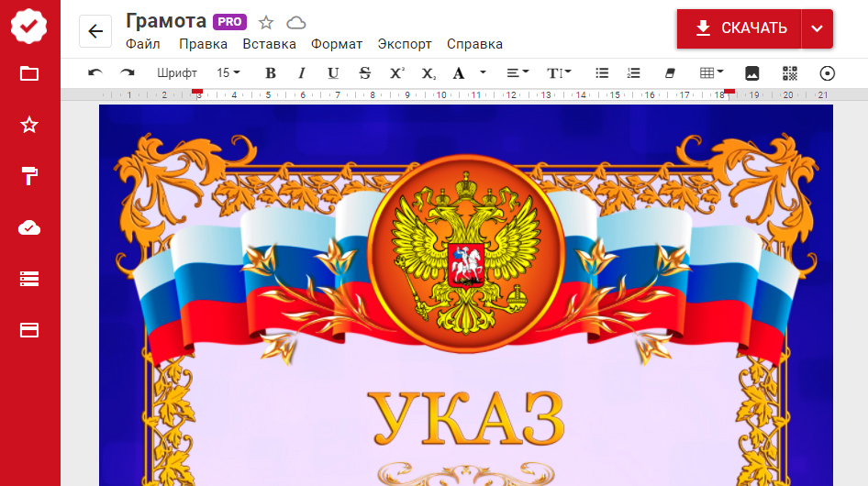Viewport: 868px width, 486px height.
Task: Mark document as favorite with star
Action: [x=266, y=23]
